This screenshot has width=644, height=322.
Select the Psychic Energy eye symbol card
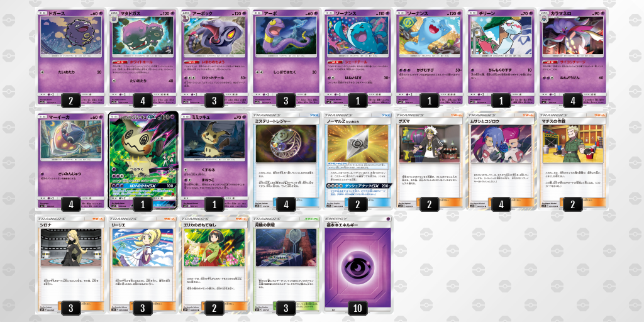coord(357,264)
